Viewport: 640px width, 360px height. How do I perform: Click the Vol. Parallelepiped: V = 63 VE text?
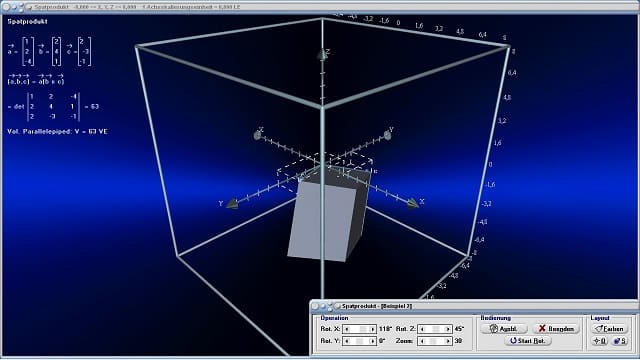(x=58, y=131)
